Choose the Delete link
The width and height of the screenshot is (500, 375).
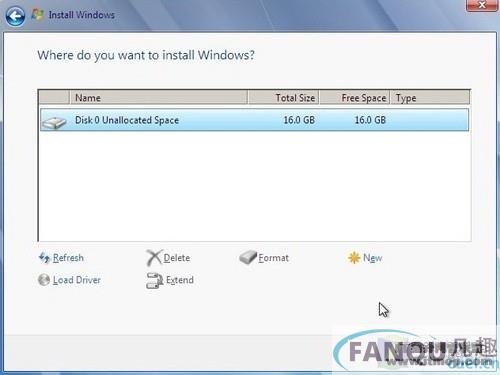coord(177,258)
